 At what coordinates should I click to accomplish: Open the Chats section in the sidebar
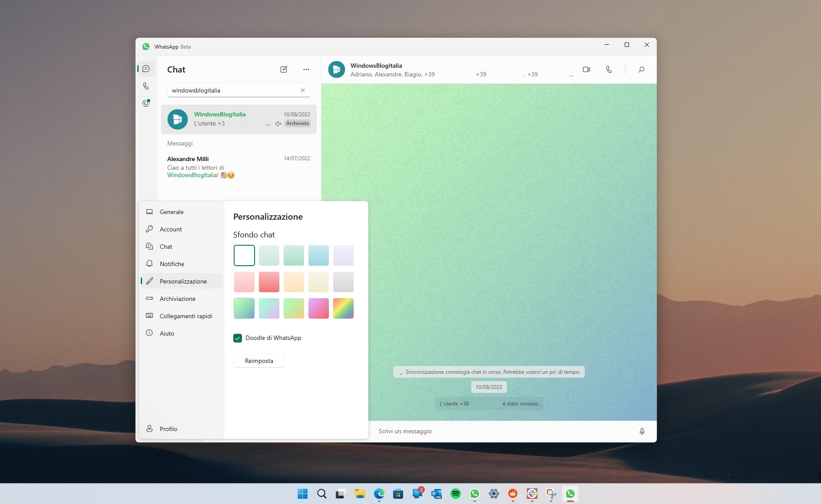click(146, 69)
